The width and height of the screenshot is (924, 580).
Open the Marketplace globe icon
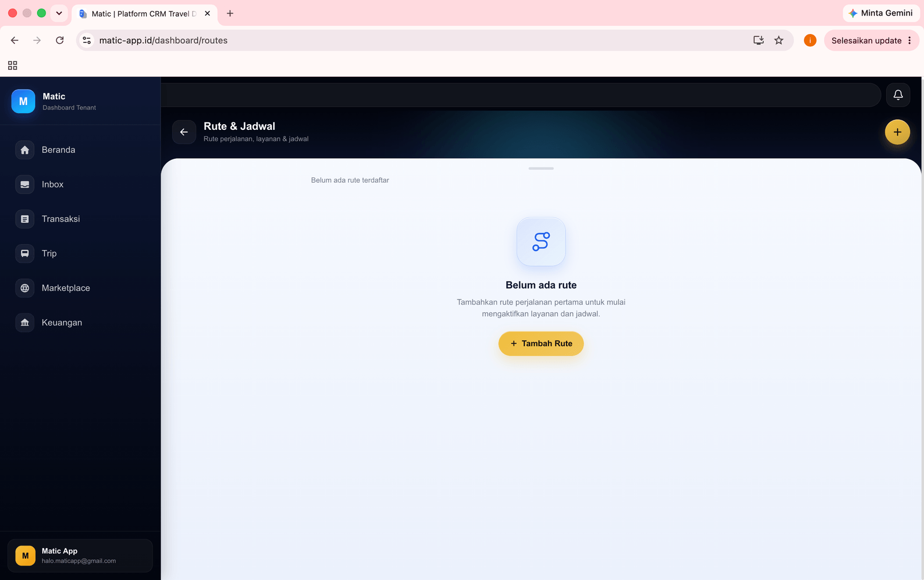[x=25, y=288]
